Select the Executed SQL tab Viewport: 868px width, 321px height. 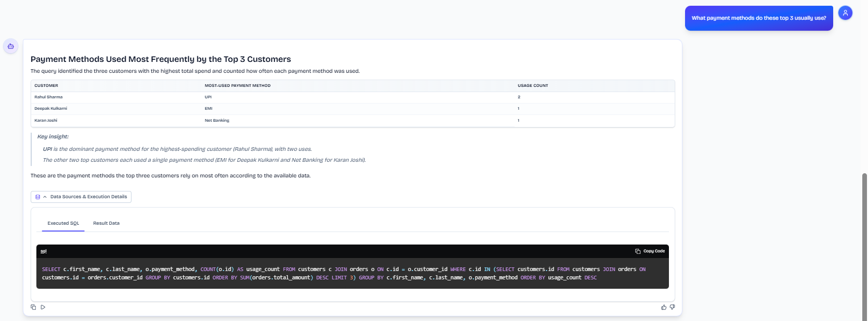coord(63,223)
